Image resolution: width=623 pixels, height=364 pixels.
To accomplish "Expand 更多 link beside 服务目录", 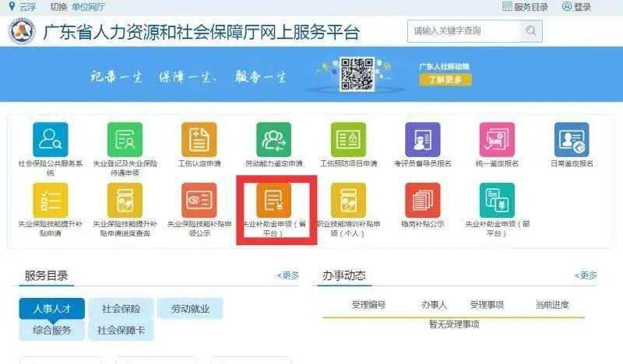I will [288, 275].
